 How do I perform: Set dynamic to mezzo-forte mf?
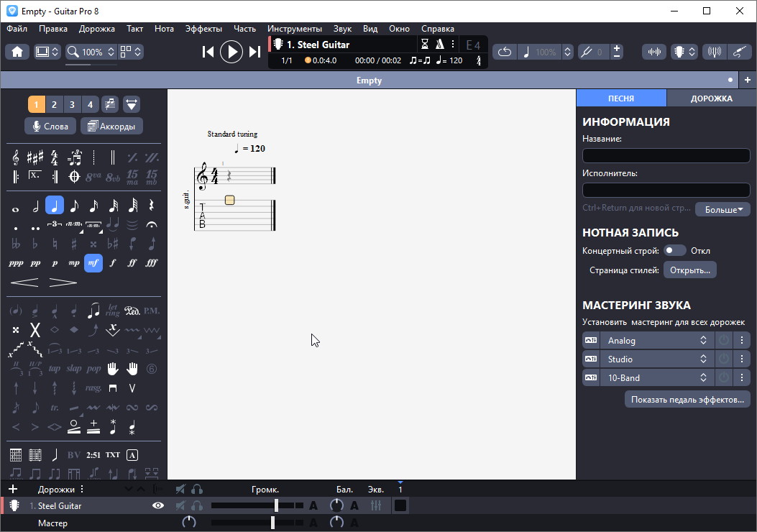click(93, 263)
